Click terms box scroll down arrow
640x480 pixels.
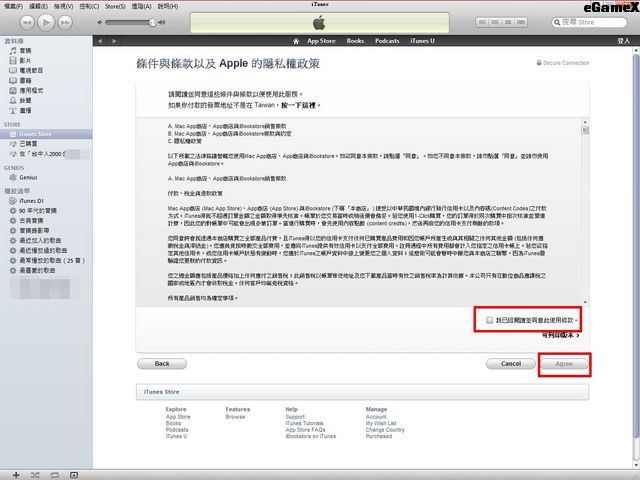585,302
